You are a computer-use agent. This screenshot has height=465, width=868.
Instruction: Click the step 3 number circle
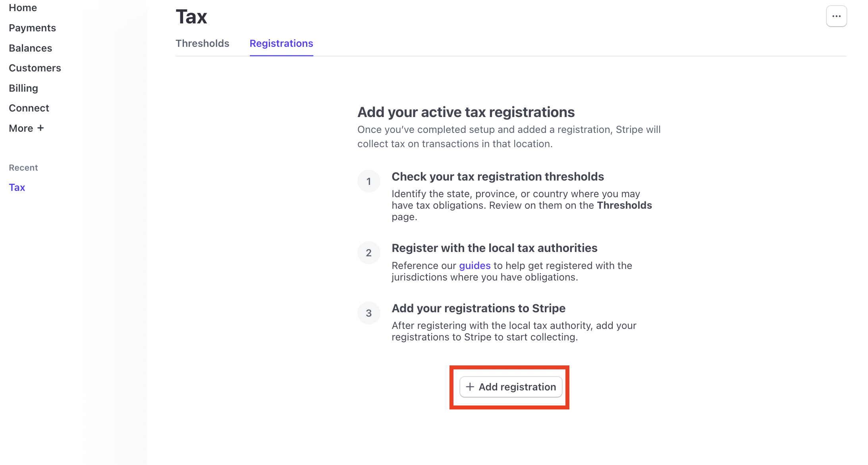coord(369,313)
